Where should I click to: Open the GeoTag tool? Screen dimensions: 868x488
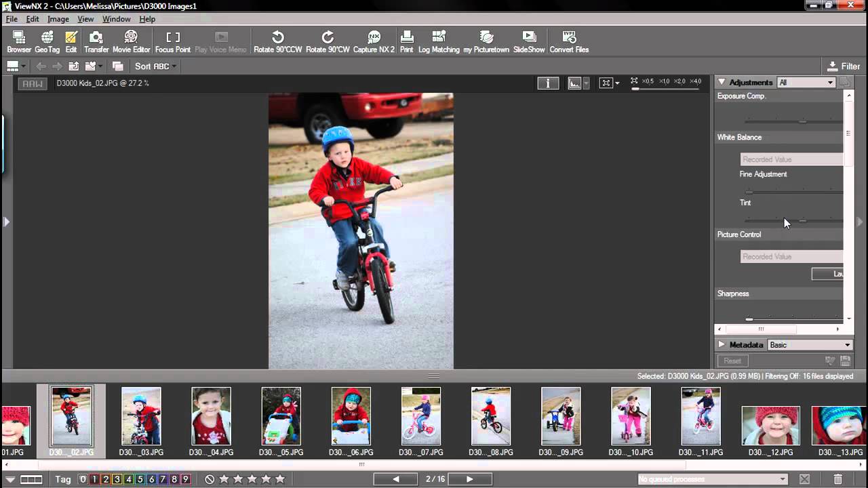click(47, 41)
